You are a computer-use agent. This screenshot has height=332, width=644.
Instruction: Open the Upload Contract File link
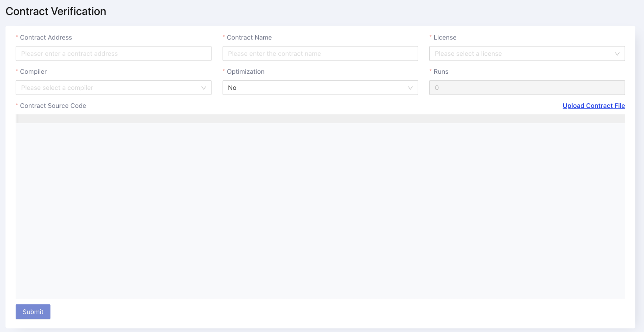(593, 106)
